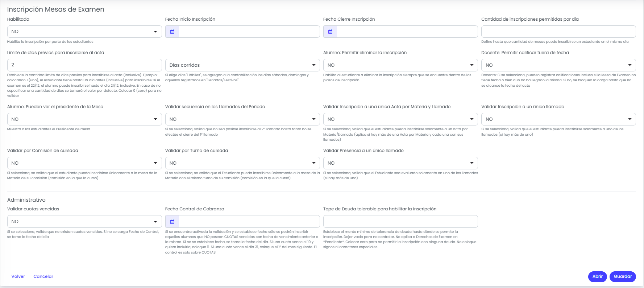
Task: Open Alumno: Permitir eliminar la inscripción dropdown
Action: click(x=400, y=65)
